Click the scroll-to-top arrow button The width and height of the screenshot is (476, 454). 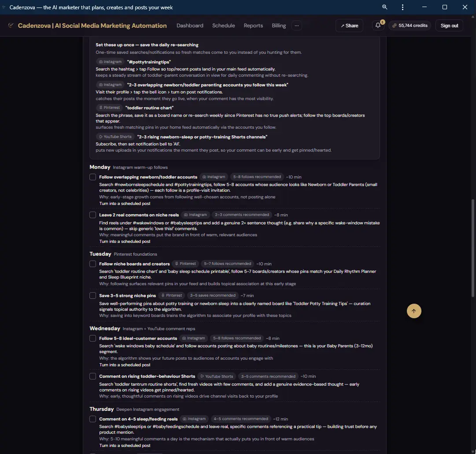414,311
